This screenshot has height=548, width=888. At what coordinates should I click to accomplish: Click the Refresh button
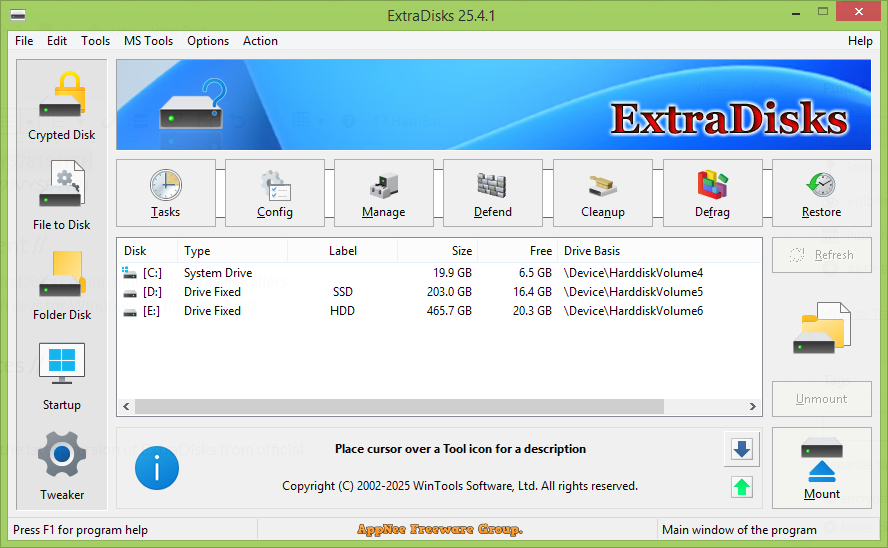pos(822,255)
